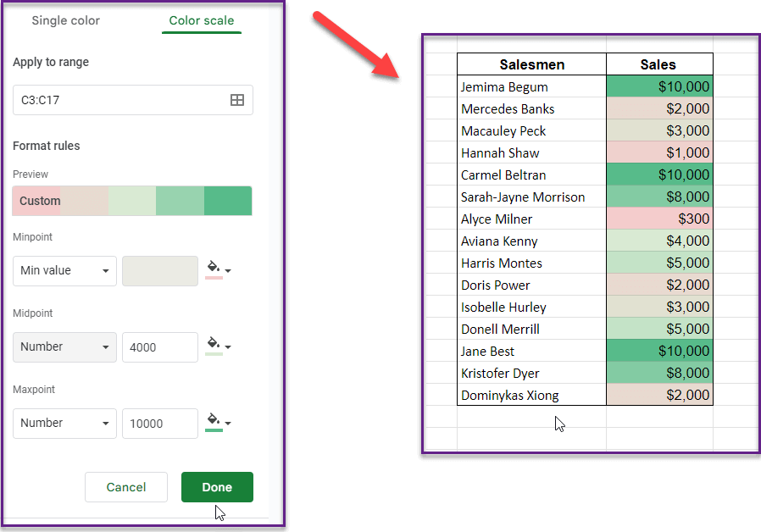Viewport: 761px width, 532px height.
Task: Open the Minpoint 'Min value' dropdown
Action: tap(64, 270)
